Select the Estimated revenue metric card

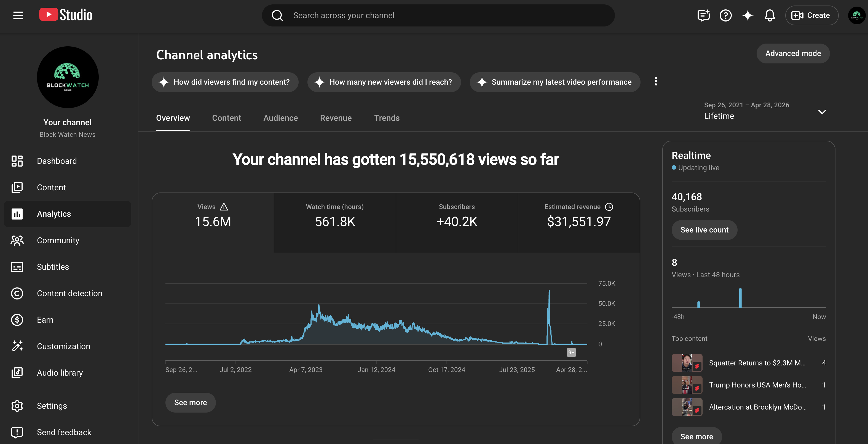click(579, 223)
